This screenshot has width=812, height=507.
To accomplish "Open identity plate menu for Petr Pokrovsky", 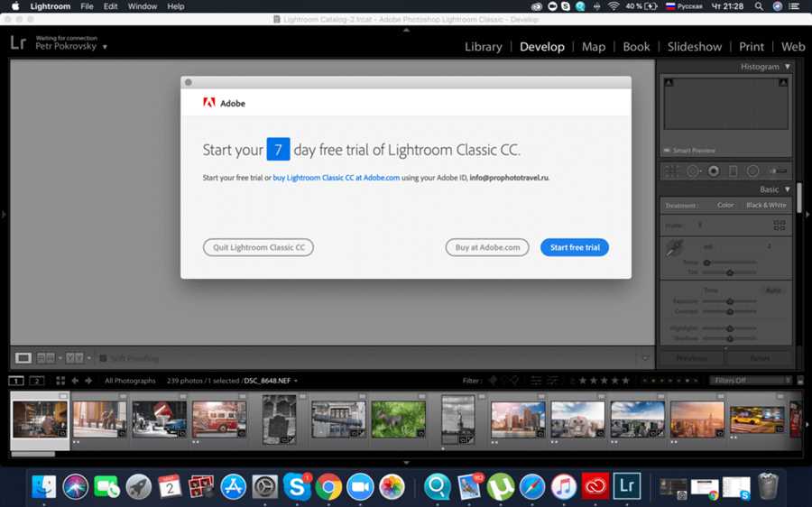I will tap(105, 47).
